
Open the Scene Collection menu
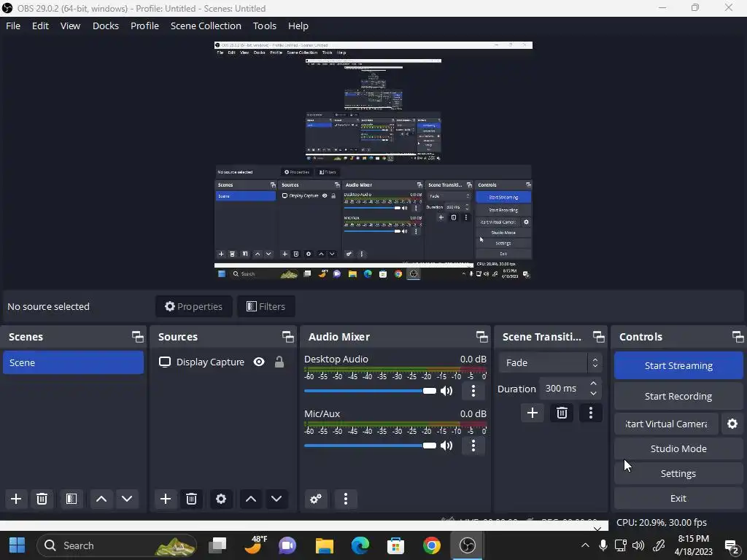tap(206, 26)
